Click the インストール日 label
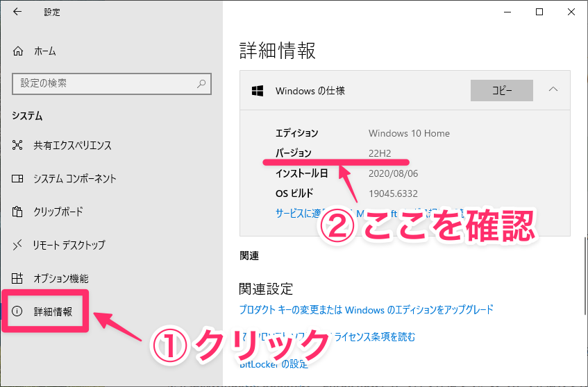 point(302,173)
